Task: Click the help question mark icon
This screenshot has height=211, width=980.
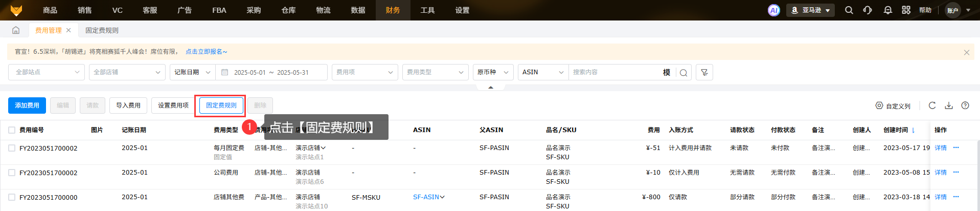Action: [965, 105]
